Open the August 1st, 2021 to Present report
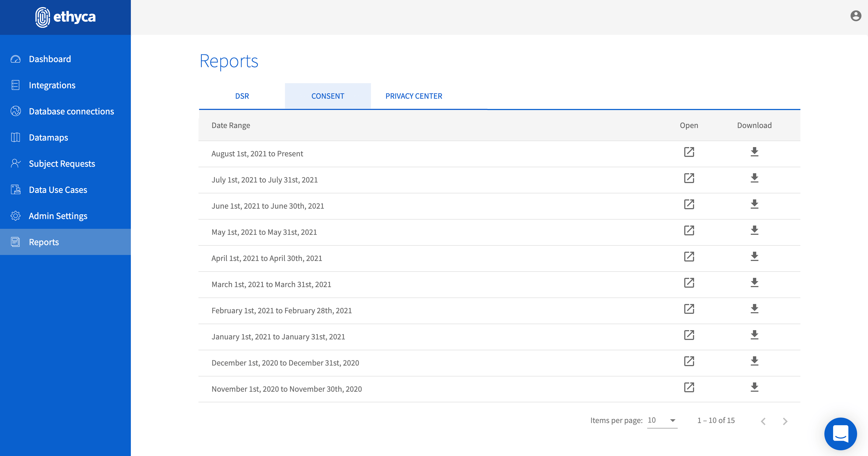 click(x=689, y=152)
